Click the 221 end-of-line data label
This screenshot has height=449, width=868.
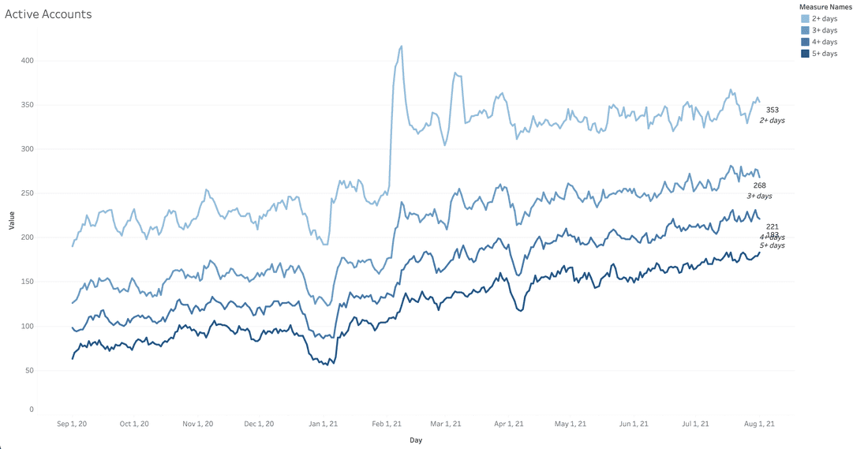[x=772, y=226]
